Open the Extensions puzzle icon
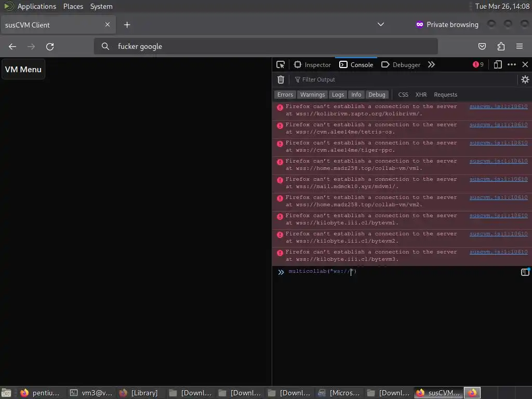The image size is (532, 399). coord(501,46)
